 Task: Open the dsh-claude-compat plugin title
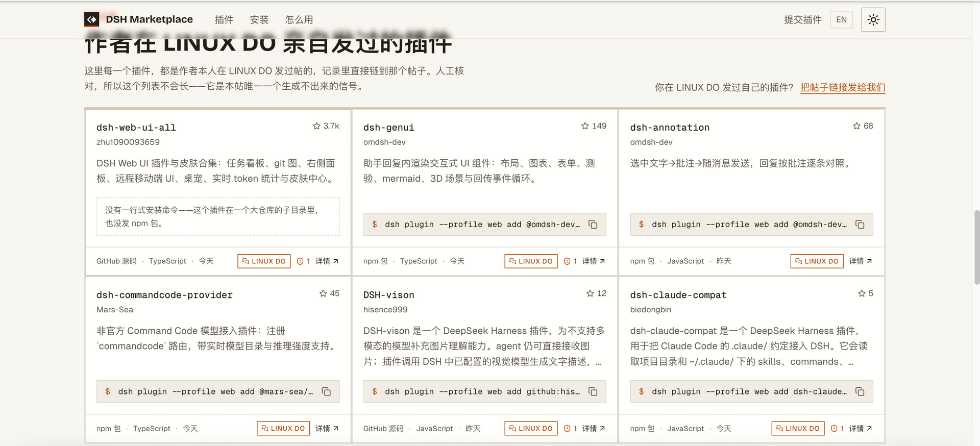click(x=678, y=294)
